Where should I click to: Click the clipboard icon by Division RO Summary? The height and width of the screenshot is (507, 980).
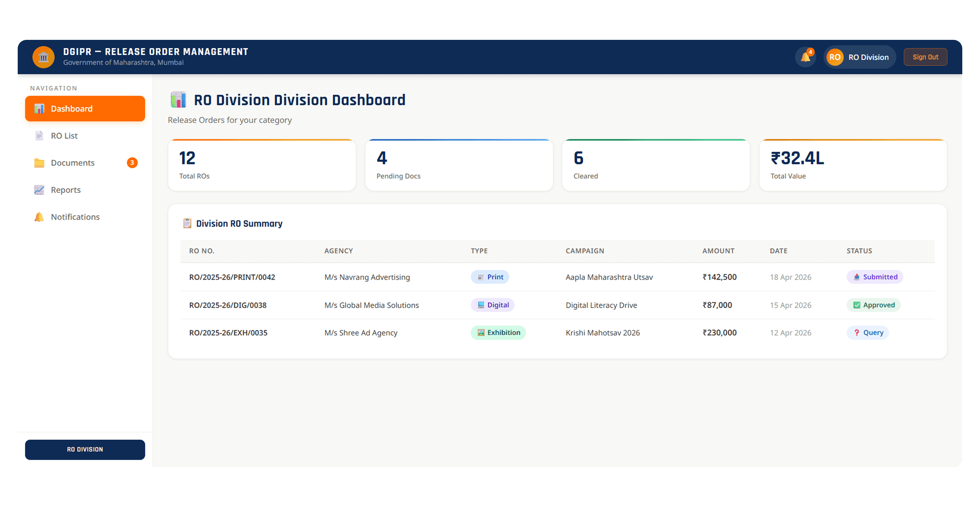[187, 223]
